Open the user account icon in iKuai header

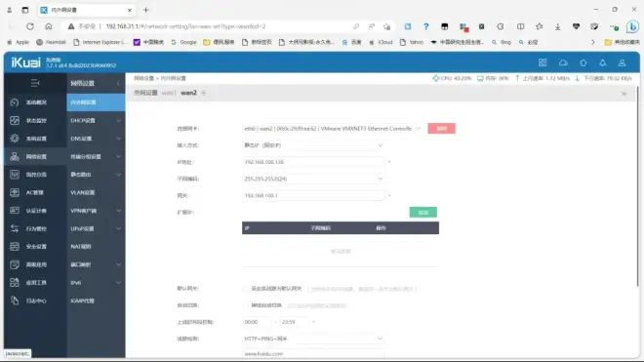pyautogui.click(x=622, y=62)
